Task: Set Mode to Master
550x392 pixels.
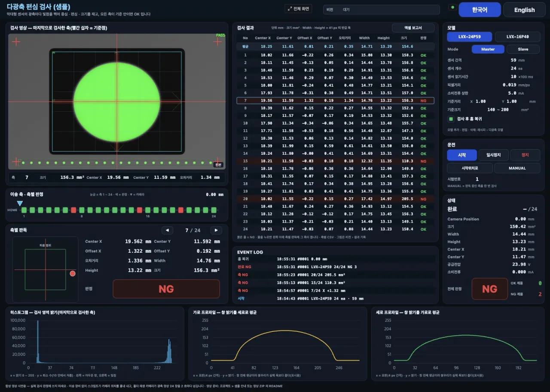Action: coord(488,49)
